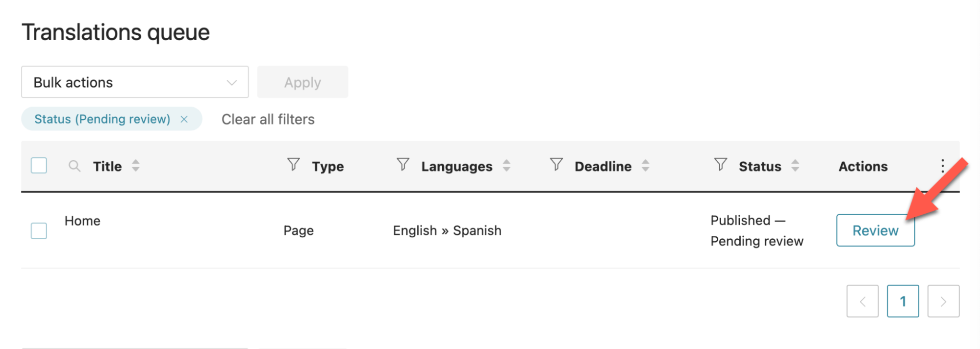Select page 1 in pagination
This screenshot has height=349, width=980.
(903, 301)
